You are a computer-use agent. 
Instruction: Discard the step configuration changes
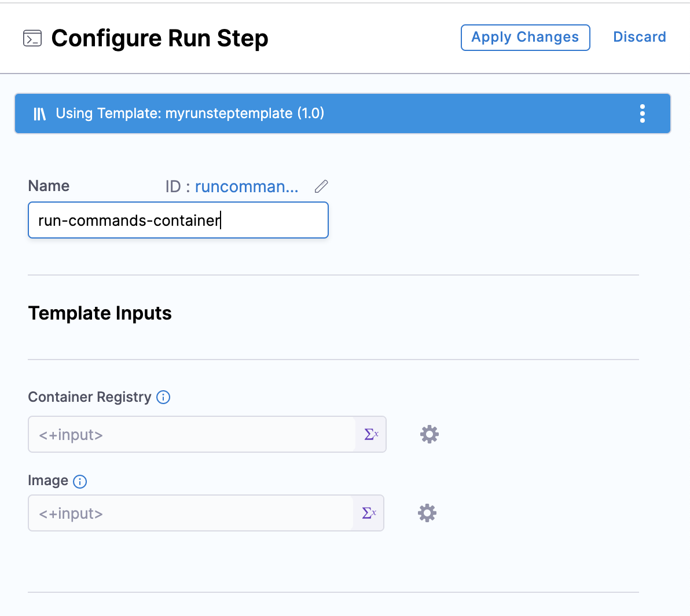coord(639,37)
